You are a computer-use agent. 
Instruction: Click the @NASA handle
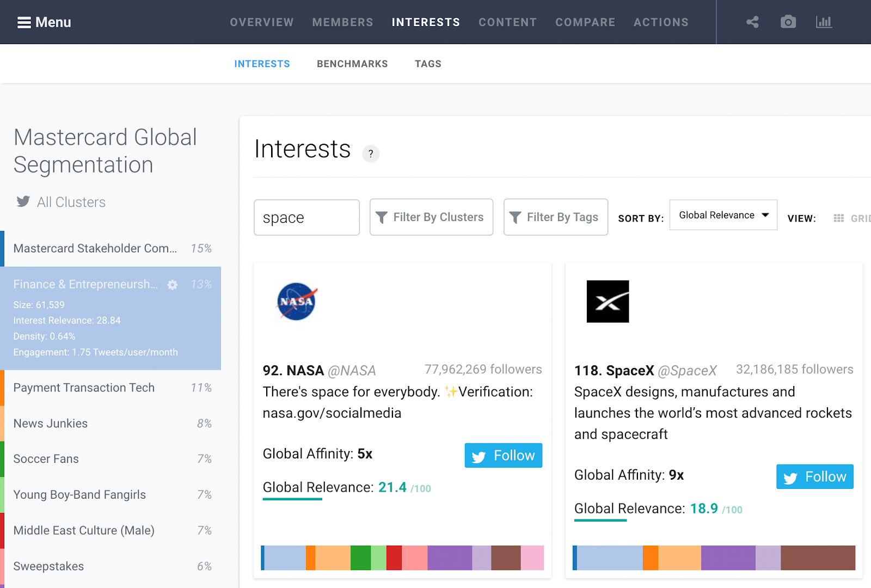pos(352,371)
